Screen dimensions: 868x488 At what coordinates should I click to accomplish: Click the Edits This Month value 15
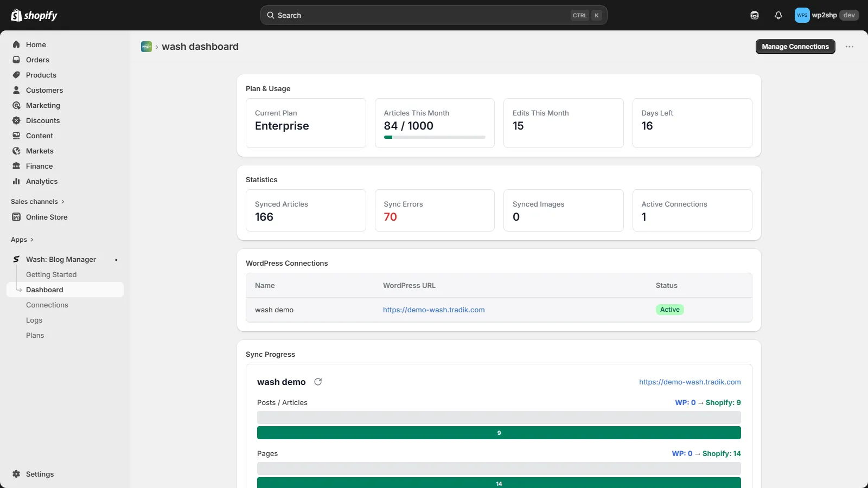pos(518,126)
